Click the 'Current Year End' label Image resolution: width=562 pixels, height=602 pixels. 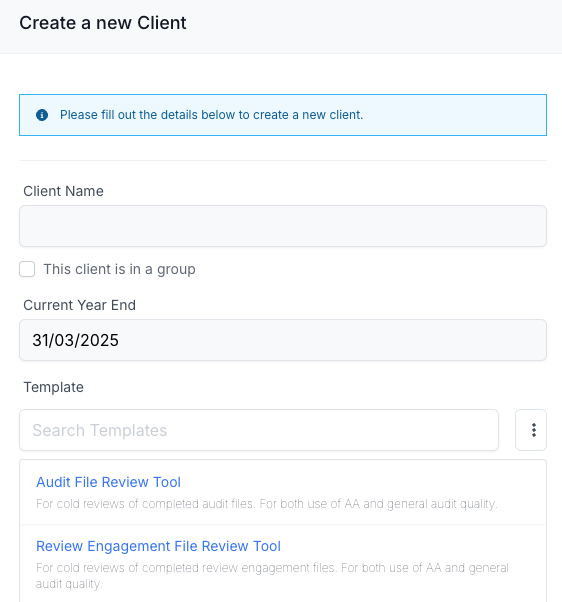(79, 305)
